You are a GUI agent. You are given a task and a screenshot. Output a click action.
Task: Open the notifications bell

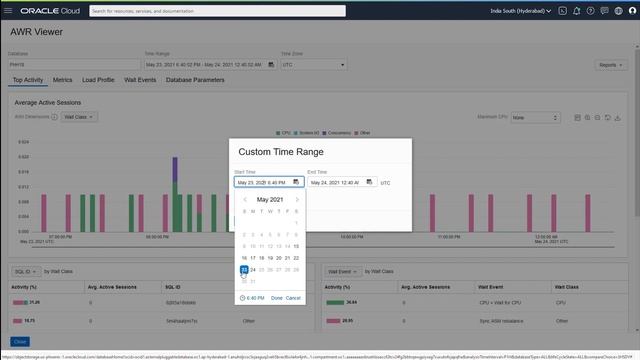[576, 11]
